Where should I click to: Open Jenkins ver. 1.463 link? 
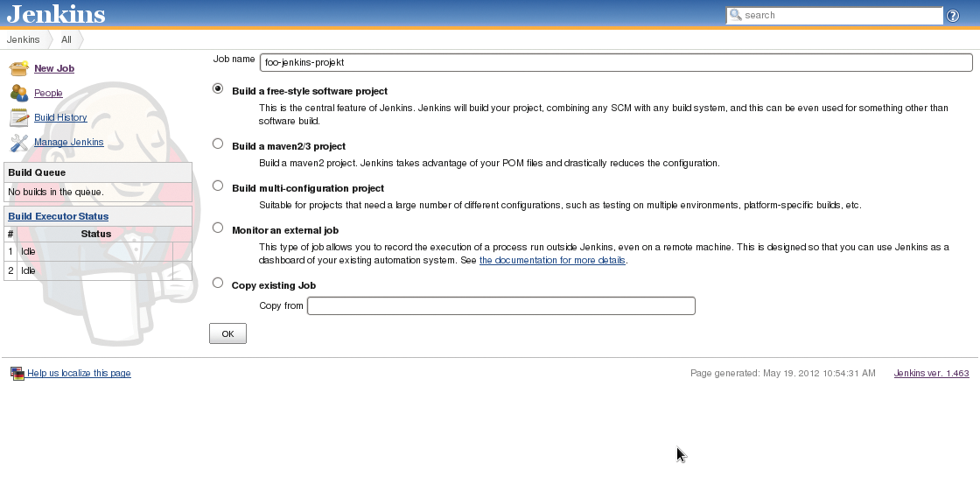click(x=931, y=374)
